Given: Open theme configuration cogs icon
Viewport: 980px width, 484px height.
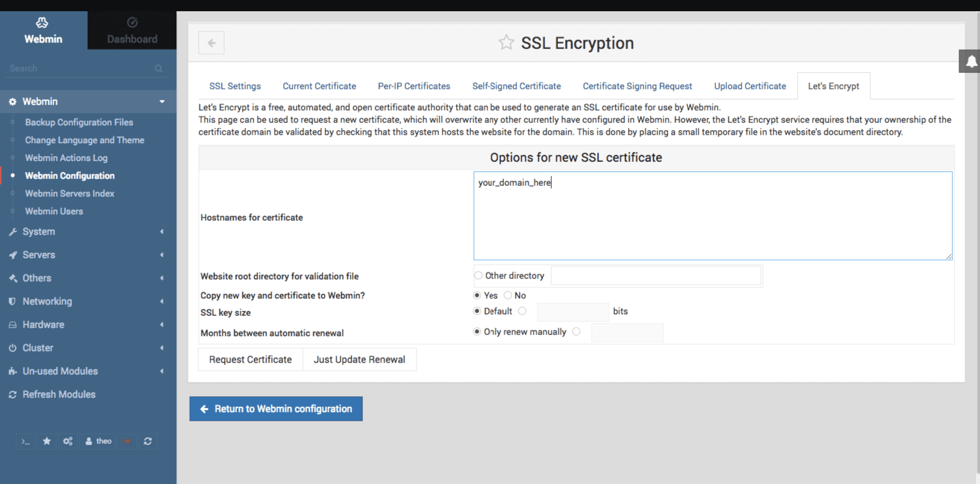Looking at the screenshot, I should [x=68, y=441].
